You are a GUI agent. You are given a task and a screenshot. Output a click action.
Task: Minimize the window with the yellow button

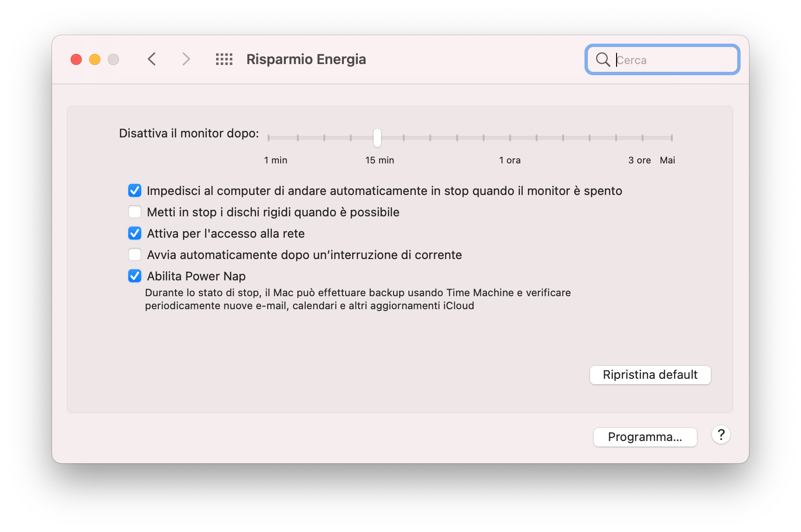tap(95, 59)
